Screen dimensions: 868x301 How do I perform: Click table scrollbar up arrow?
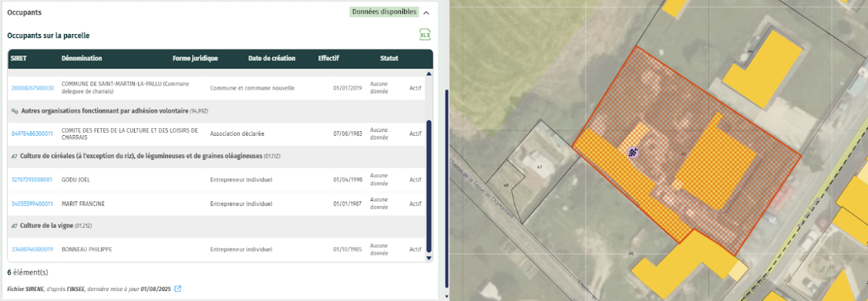pos(429,74)
